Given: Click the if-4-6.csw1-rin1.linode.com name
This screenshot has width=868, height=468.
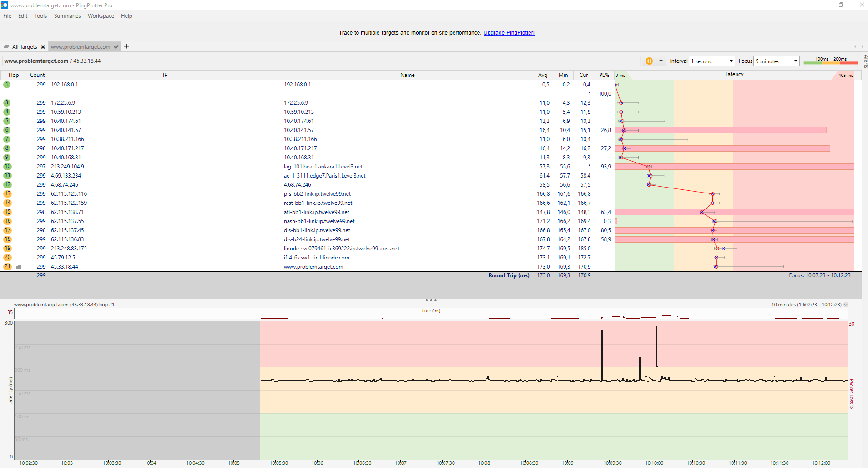Looking at the screenshot, I should tap(317, 258).
